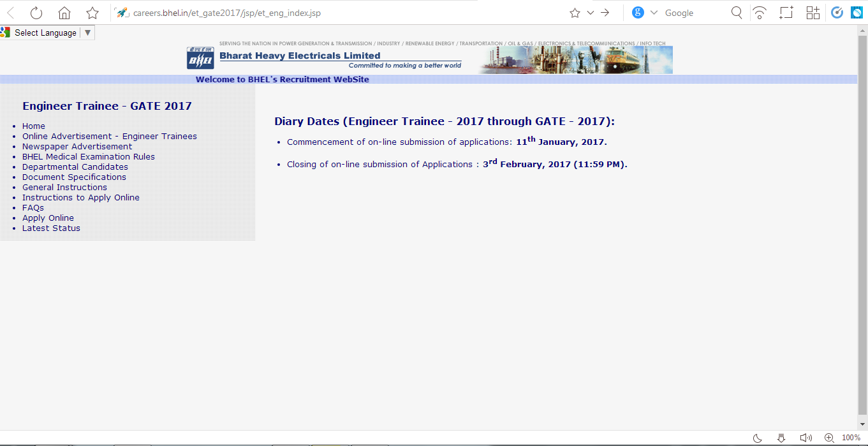Toggle night mode moon icon in status bar
The width and height of the screenshot is (868, 446).
point(758,438)
